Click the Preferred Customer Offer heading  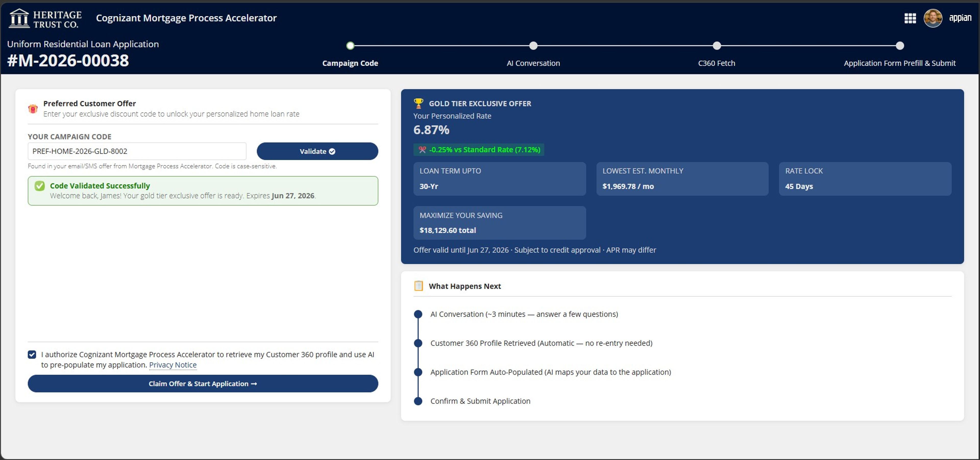pos(89,104)
